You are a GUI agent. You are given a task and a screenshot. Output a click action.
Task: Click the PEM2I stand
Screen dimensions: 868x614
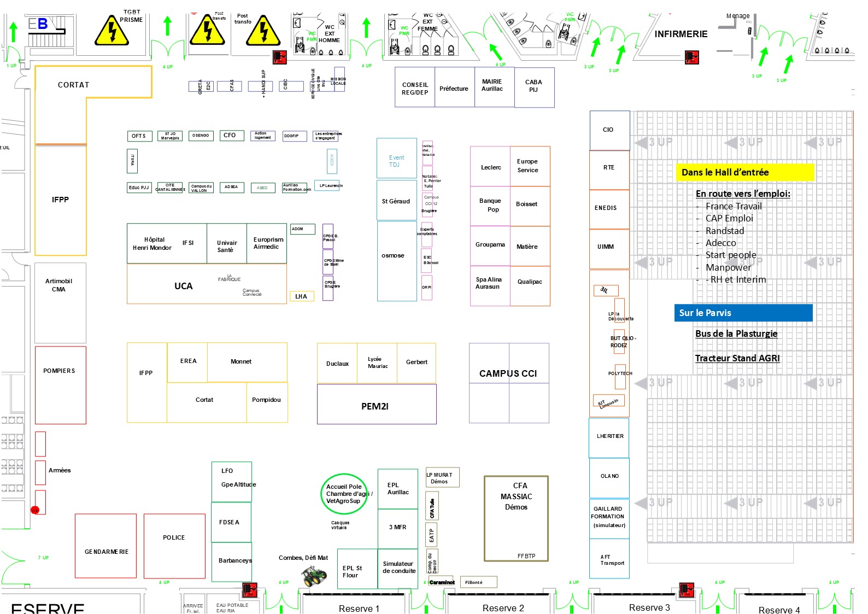coord(377,404)
